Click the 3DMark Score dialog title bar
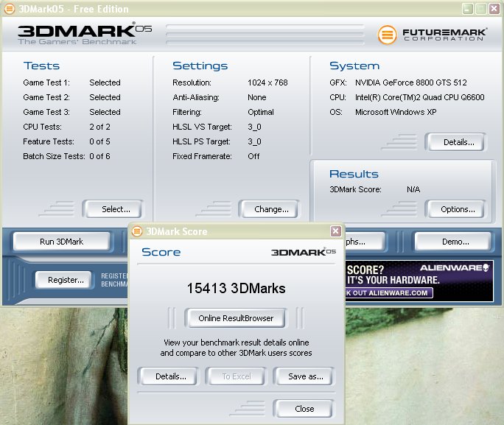 pos(236,231)
